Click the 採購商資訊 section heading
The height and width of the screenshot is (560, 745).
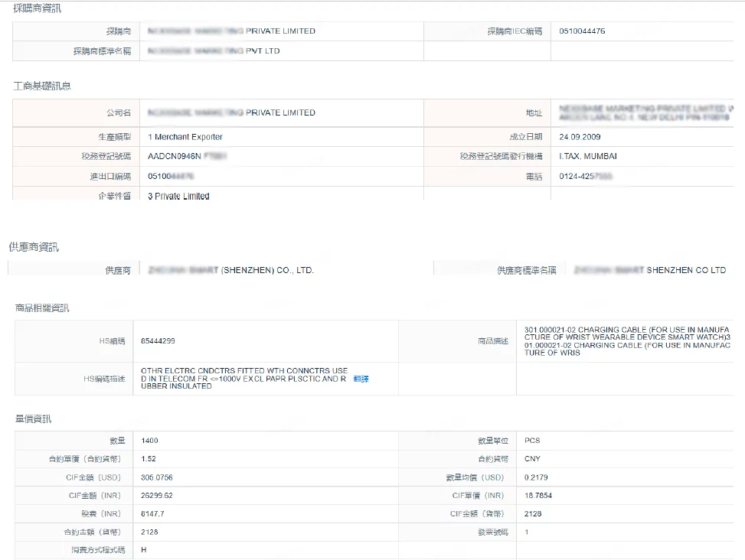(x=37, y=8)
